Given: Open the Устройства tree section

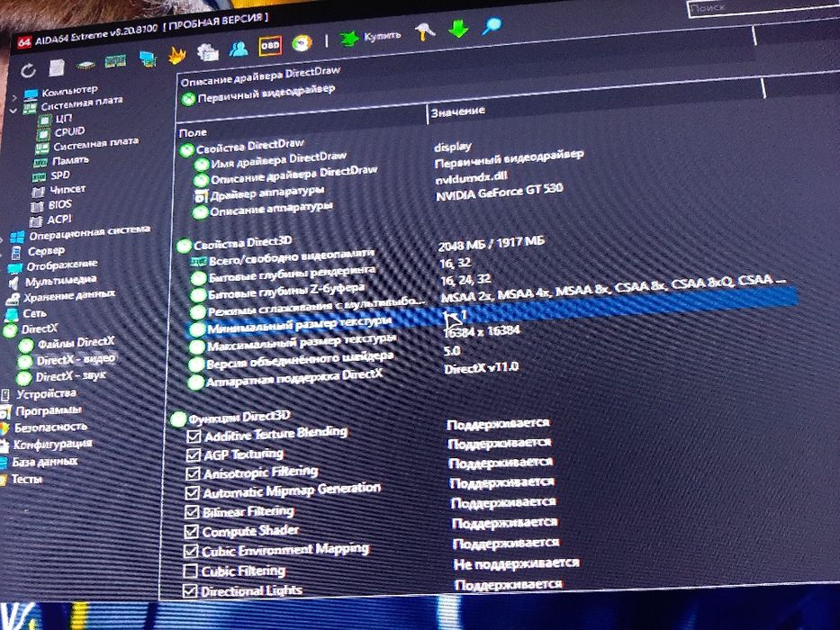Looking at the screenshot, I should (46, 394).
